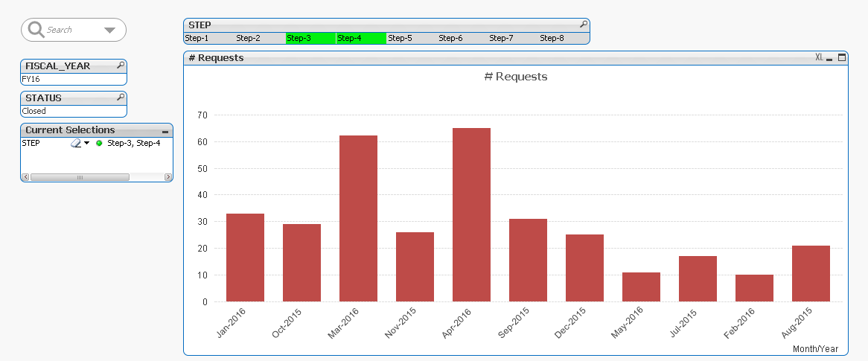Click the Mar-2016 axis label
Screen dimensions: 868x361
[x=344, y=323]
